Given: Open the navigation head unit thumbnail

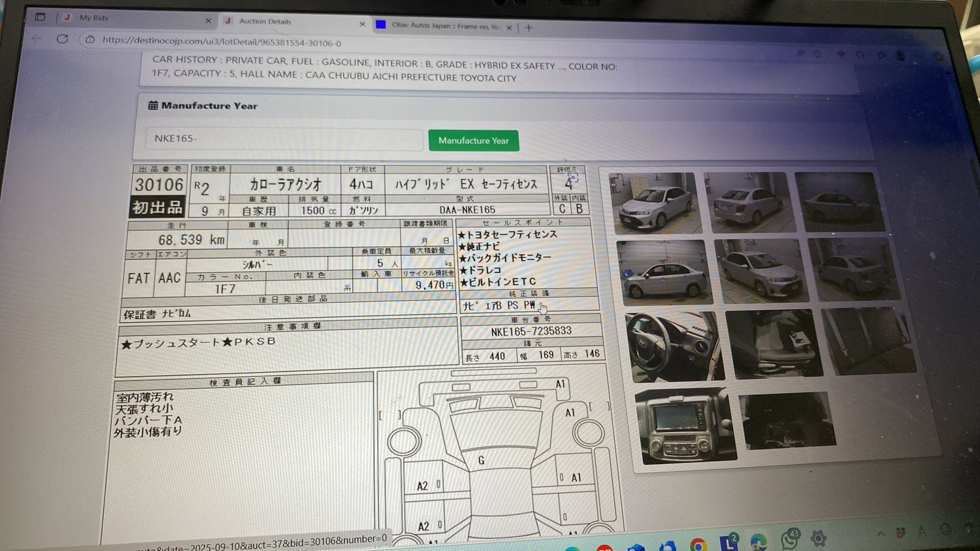Looking at the screenshot, I should [685, 425].
